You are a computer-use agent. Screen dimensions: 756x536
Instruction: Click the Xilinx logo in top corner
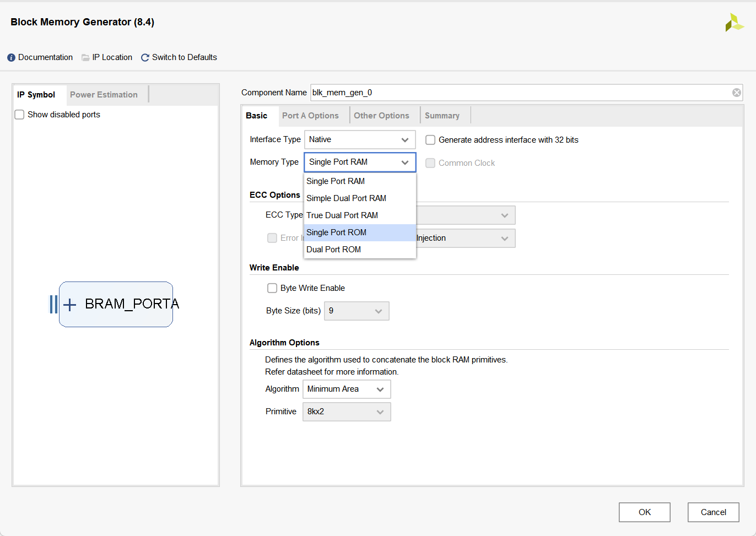tap(734, 23)
